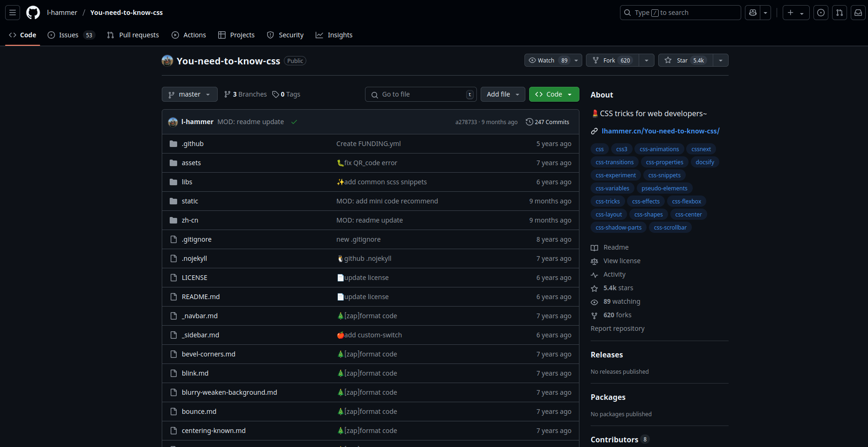
Task: Switch to the Insights tab
Action: coord(334,35)
